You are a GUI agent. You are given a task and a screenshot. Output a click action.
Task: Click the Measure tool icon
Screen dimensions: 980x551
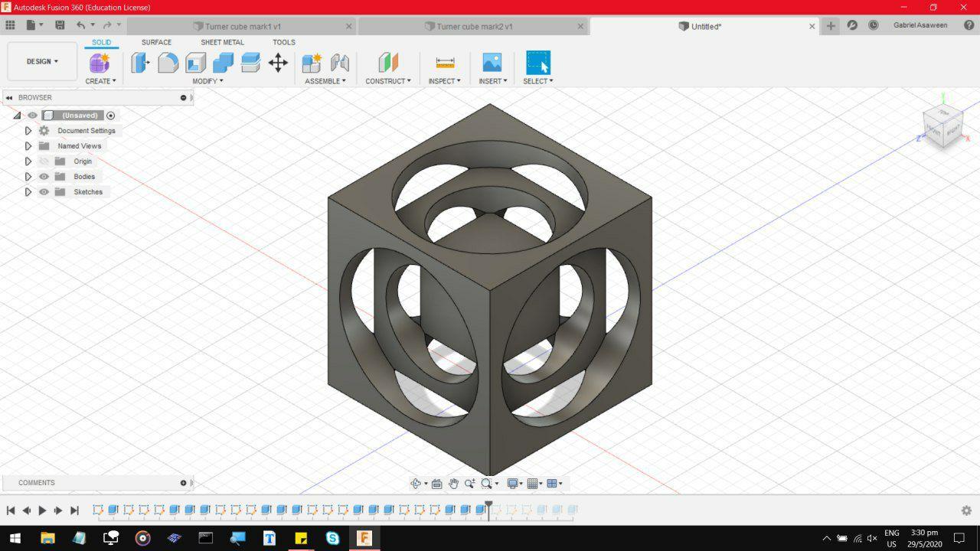pyautogui.click(x=445, y=63)
